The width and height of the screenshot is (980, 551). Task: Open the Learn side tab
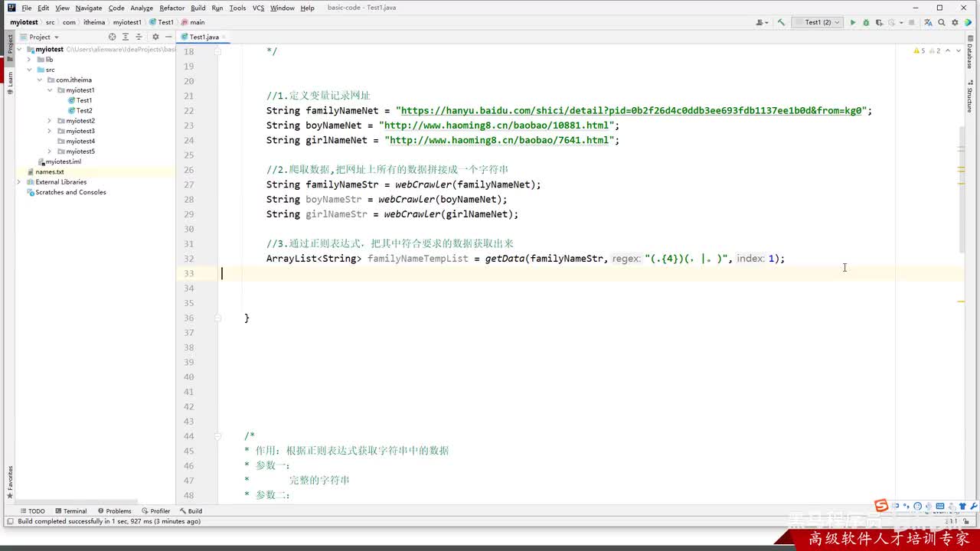(x=10, y=82)
